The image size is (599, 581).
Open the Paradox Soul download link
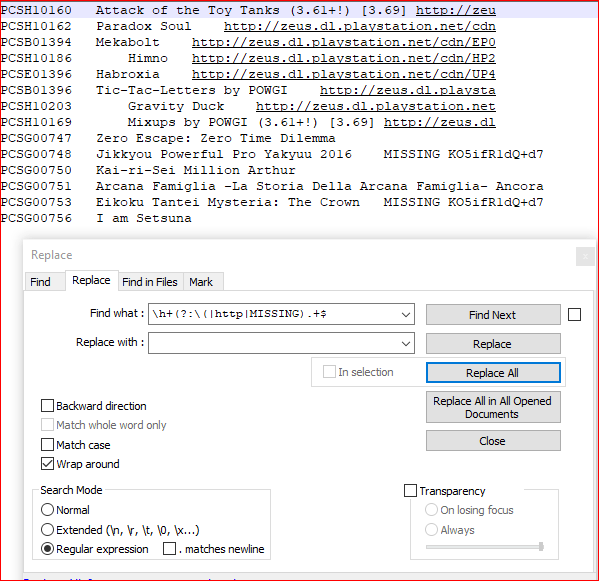360,26
